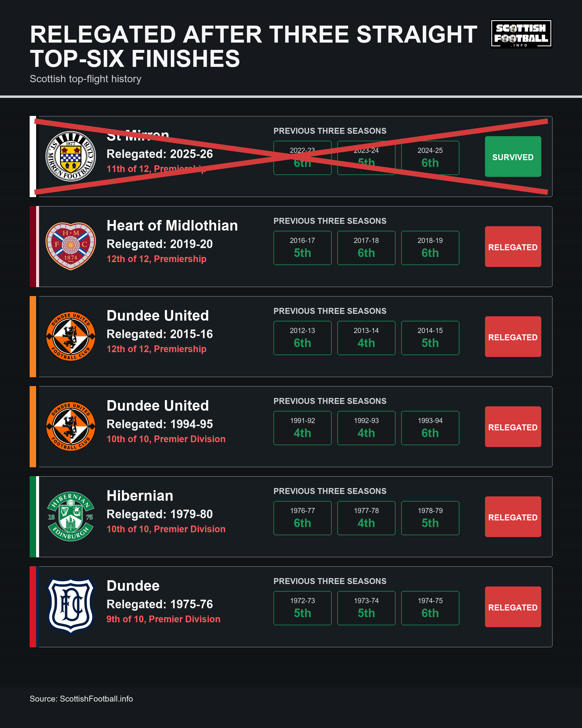The height and width of the screenshot is (728, 582).
Task: Click the Heart of Midlothian crest
Action: (71, 246)
